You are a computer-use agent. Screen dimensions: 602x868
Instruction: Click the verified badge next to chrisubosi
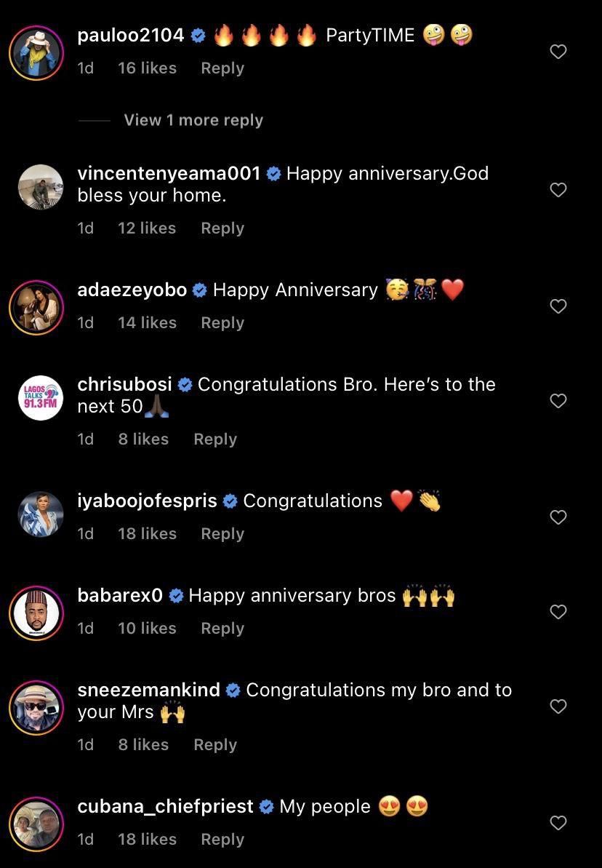[185, 384]
